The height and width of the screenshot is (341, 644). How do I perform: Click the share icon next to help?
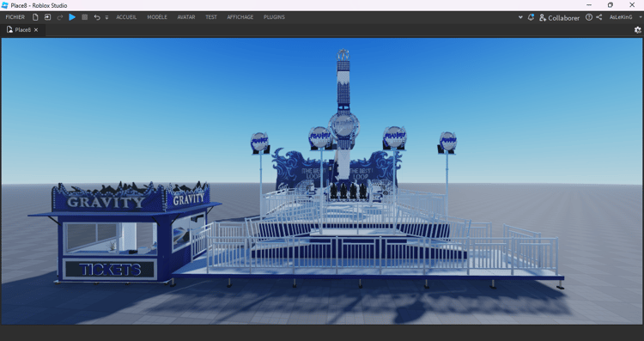[598, 17]
